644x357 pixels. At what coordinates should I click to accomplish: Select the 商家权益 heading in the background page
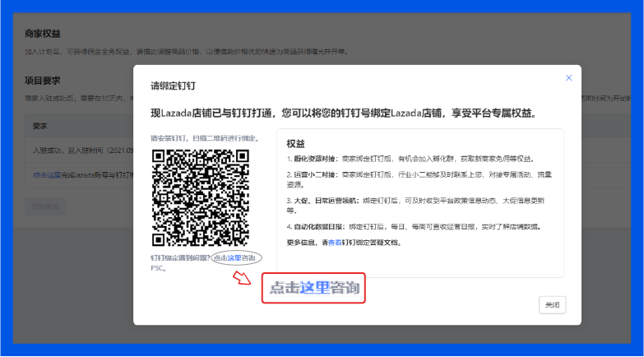[42, 34]
